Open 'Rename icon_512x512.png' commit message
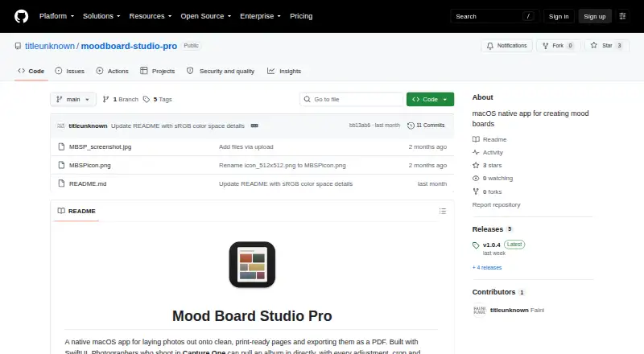This screenshot has height=354, width=644. (x=283, y=165)
